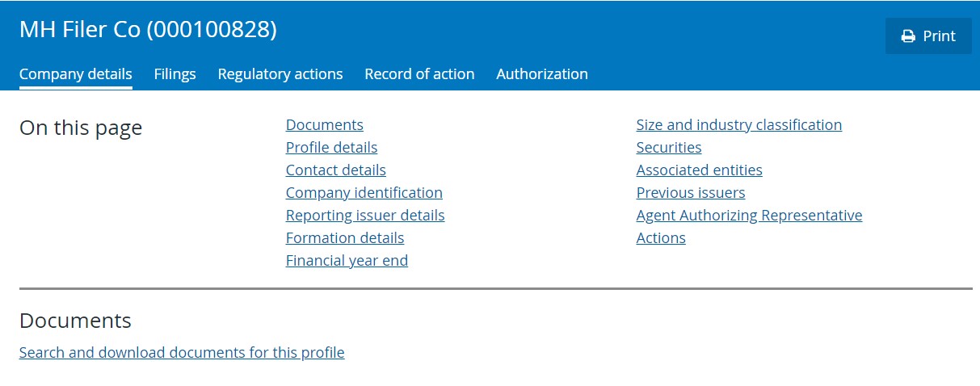
Task: Jump to Company identification section
Action: (x=364, y=193)
